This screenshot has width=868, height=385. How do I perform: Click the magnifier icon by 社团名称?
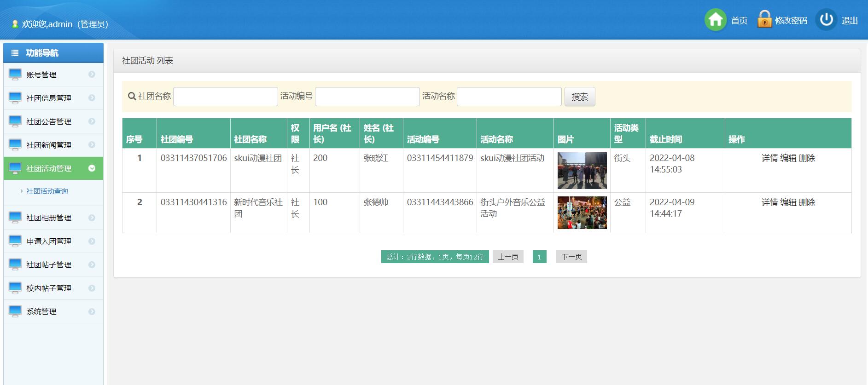132,96
